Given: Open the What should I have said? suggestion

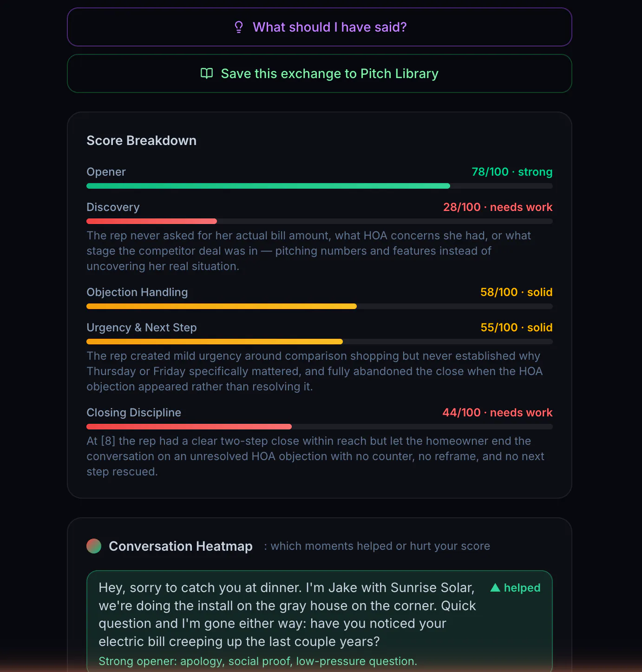Looking at the screenshot, I should click(x=320, y=27).
